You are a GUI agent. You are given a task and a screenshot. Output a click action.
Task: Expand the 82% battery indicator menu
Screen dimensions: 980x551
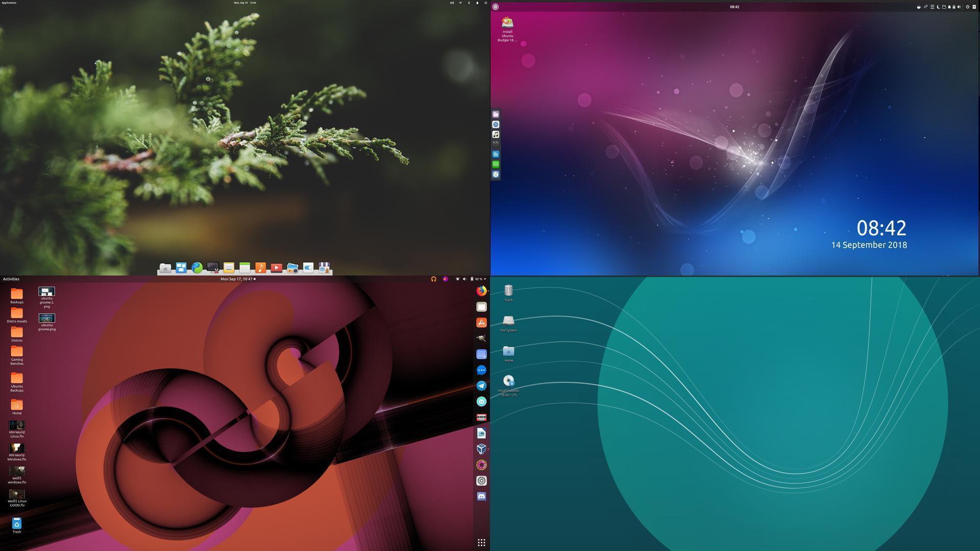click(478, 279)
